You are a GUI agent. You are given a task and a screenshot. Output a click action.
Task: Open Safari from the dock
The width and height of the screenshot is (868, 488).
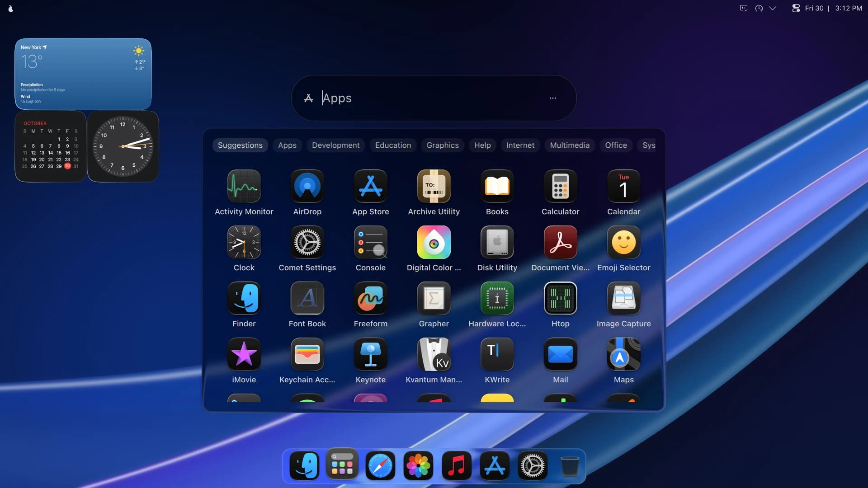pyautogui.click(x=380, y=466)
